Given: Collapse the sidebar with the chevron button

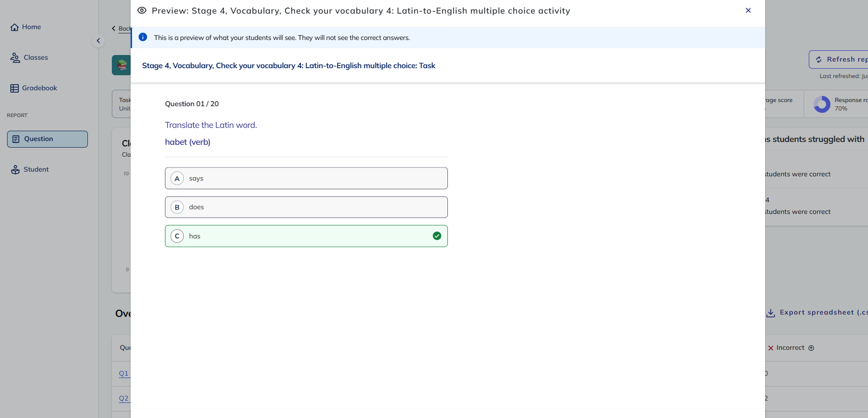Looking at the screenshot, I should point(98,41).
